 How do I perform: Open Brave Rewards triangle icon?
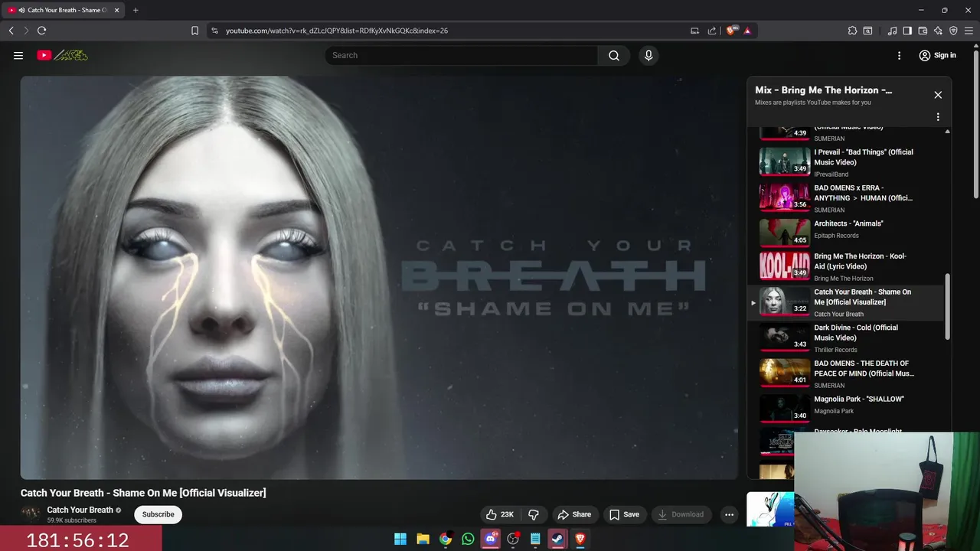click(747, 31)
